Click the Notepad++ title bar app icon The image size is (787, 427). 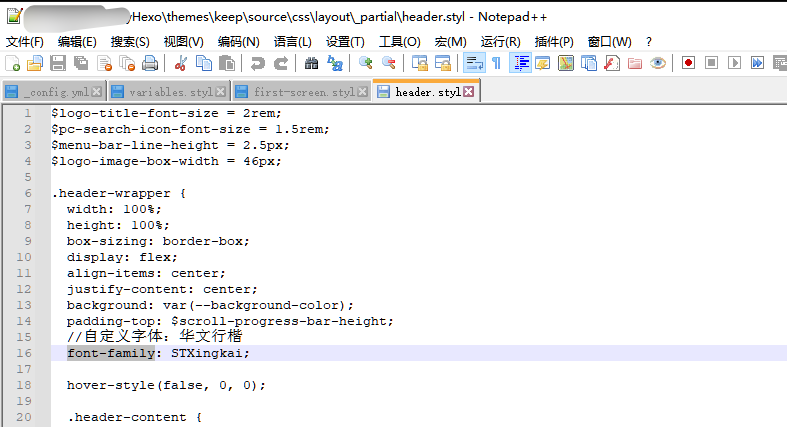(14, 16)
